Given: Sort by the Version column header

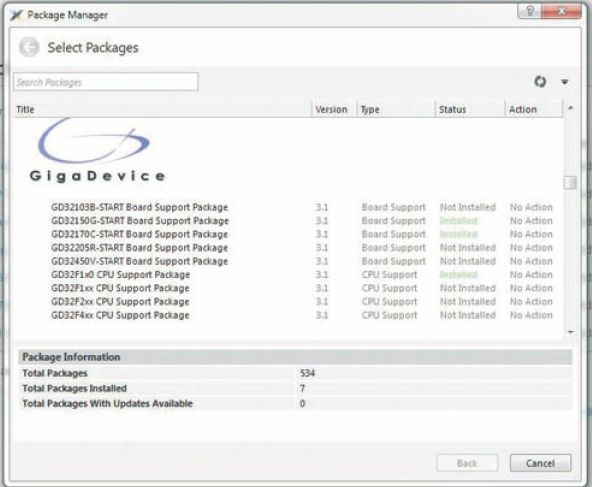Looking at the screenshot, I should tap(335, 109).
